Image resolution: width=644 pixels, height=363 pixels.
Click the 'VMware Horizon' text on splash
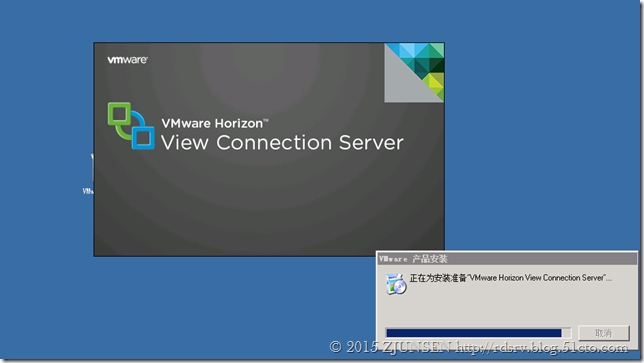point(214,123)
